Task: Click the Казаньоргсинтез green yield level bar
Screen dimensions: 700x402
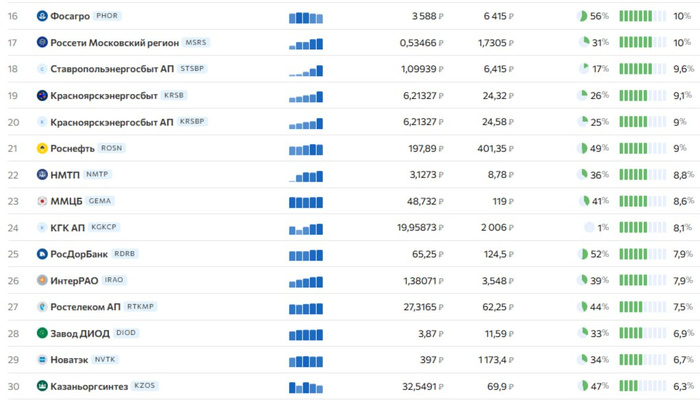Action: pos(642,386)
